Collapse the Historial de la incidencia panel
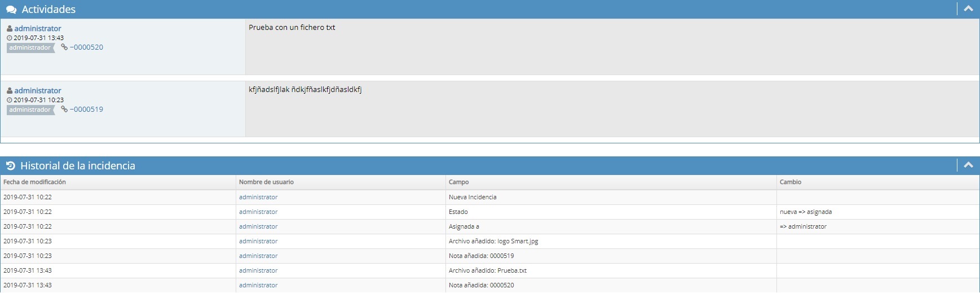This screenshot has height=293, width=980. (x=968, y=165)
